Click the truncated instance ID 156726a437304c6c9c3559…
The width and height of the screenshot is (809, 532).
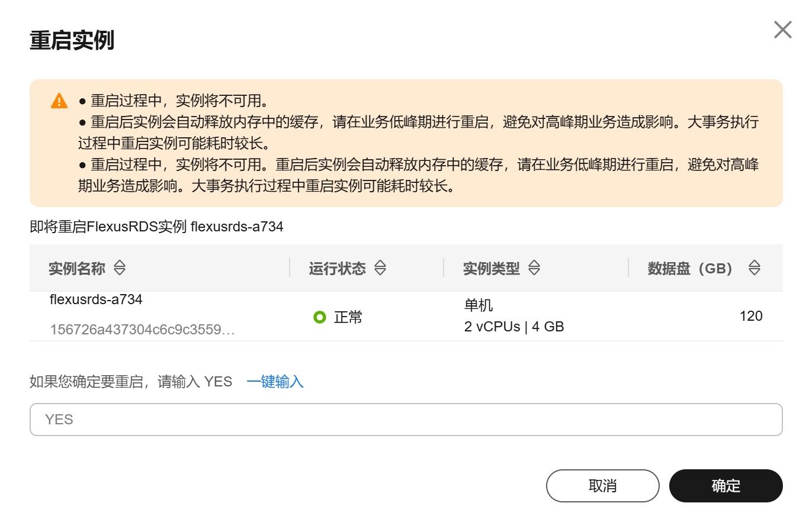(143, 330)
